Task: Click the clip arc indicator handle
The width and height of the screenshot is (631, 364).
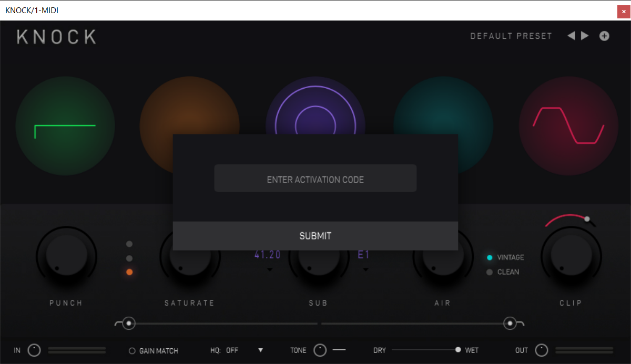Action: pyautogui.click(x=587, y=219)
